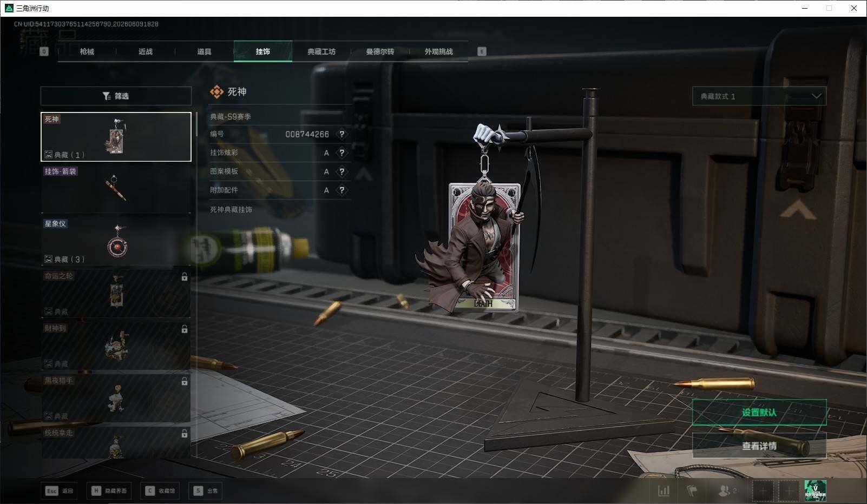This screenshot has width=867, height=504.
Task: Open the 筛选 filter button
Action: pyautogui.click(x=116, y=96)
